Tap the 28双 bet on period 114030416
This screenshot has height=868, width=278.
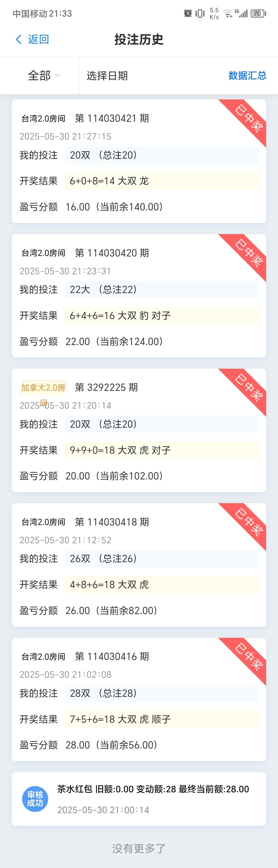[162, 693]
